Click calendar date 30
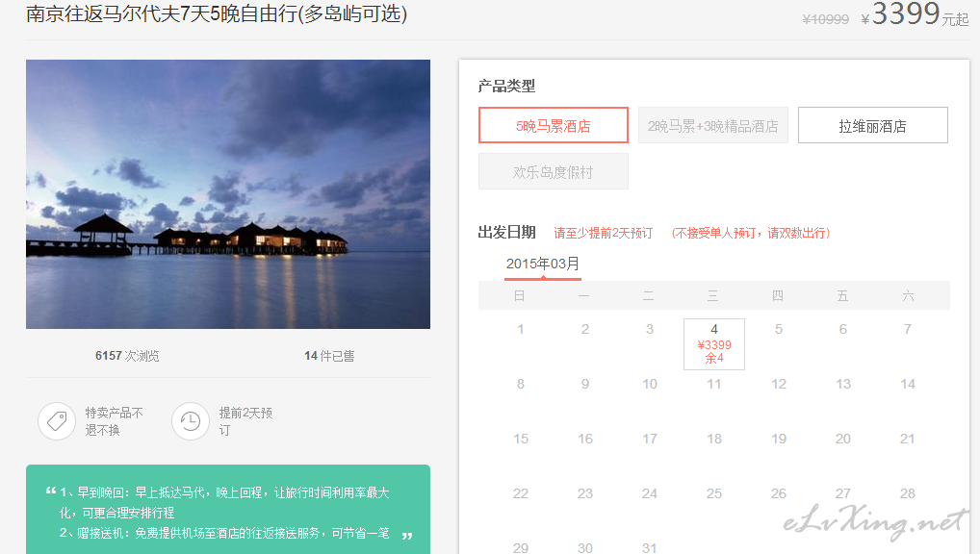The image size is (980, 554). pos(585,548)
